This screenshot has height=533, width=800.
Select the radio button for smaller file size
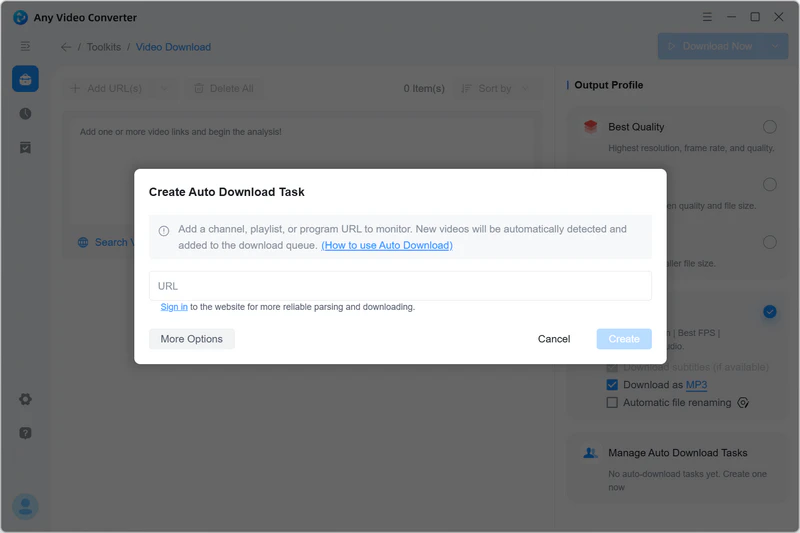pyautogui.click(x=769, y=242)
